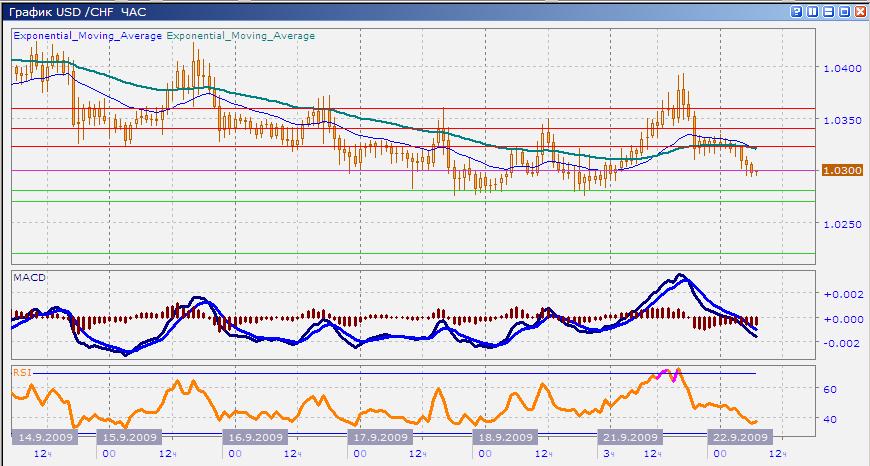Click the help question mark icon
Screen dimensions: 870x466
click(797, 11)
